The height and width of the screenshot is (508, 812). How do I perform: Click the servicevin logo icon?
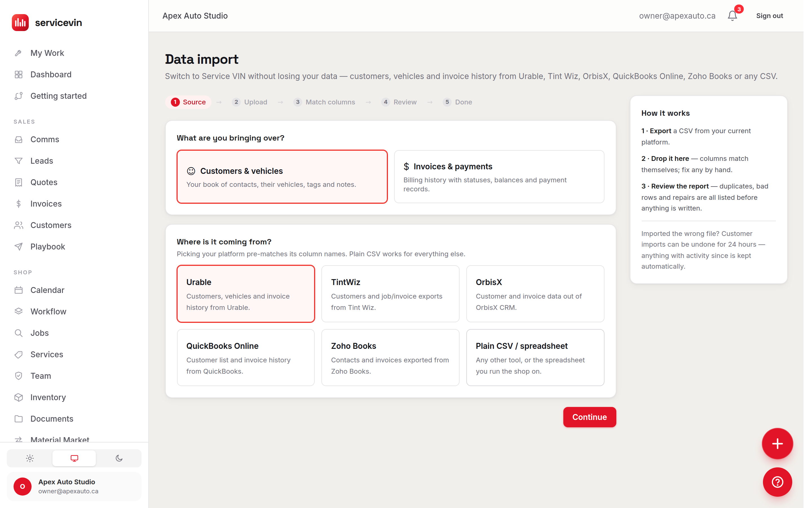pyautogui.click(x=20, y=23)
